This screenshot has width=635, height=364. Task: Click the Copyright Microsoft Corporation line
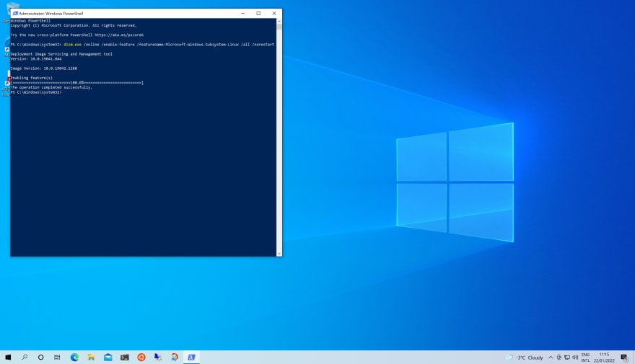click(x=74, y=25)
